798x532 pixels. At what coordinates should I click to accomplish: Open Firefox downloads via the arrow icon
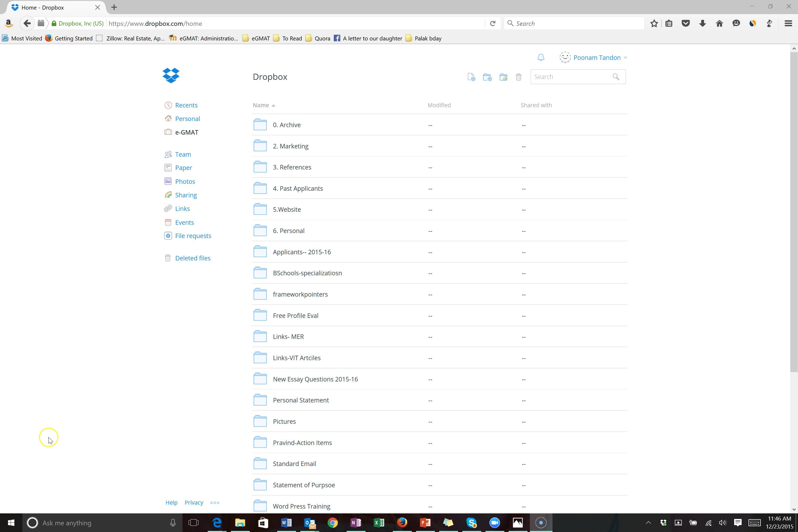point(702,23)
